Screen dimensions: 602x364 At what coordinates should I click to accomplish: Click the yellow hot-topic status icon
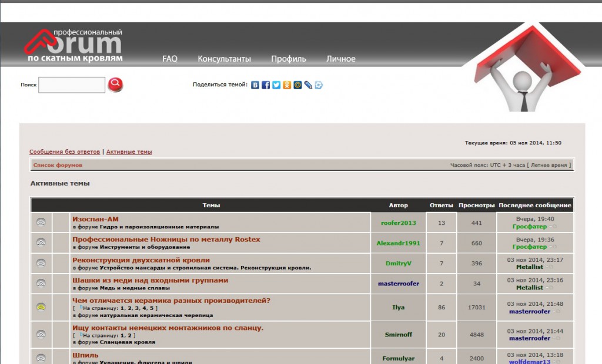(41, 307)
